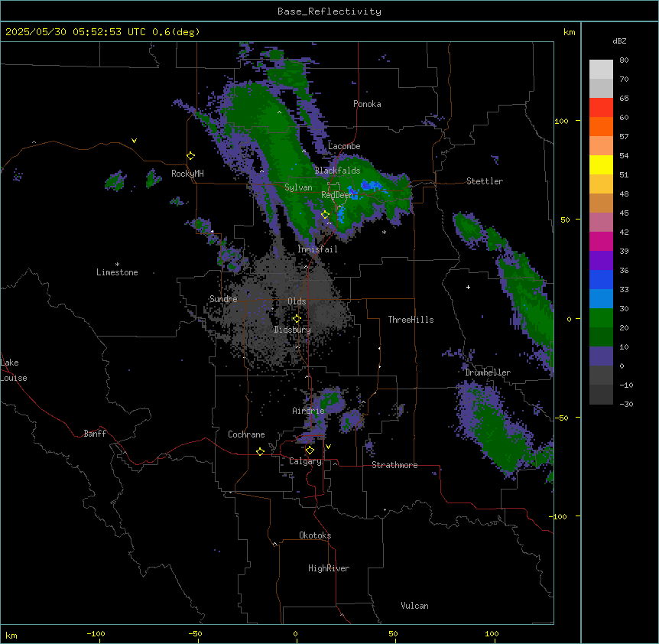The width and height of the screenshot is (659, 644).
Task: Click the Okotoks label
Action: coord(315,535)
